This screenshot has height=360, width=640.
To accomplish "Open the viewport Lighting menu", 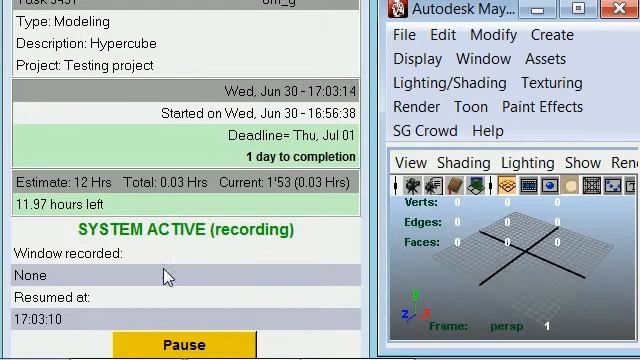I will coord(527,163).
